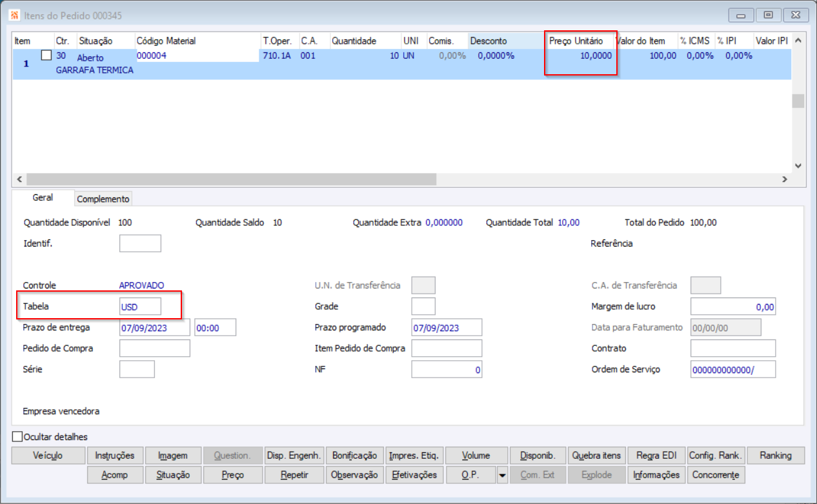This screenshot has height=504, width=817.
Task: Click the Efetivações button
Action: [x=414, y=475]
